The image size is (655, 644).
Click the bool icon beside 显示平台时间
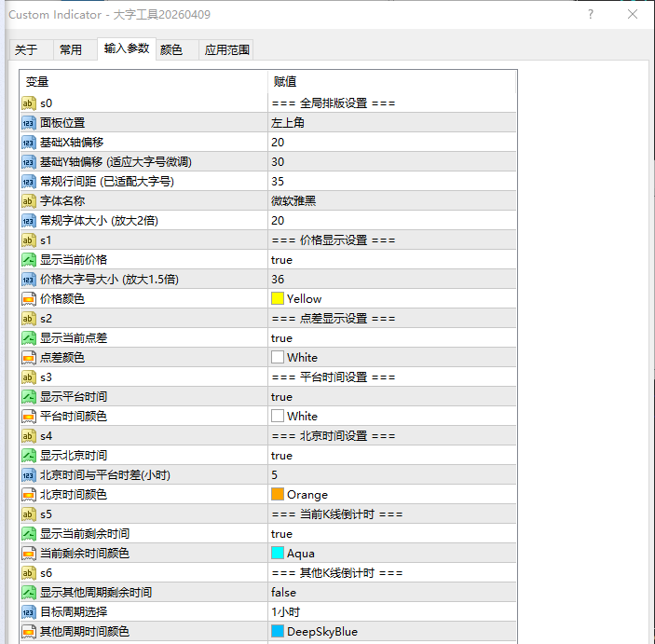pos(28,397)
